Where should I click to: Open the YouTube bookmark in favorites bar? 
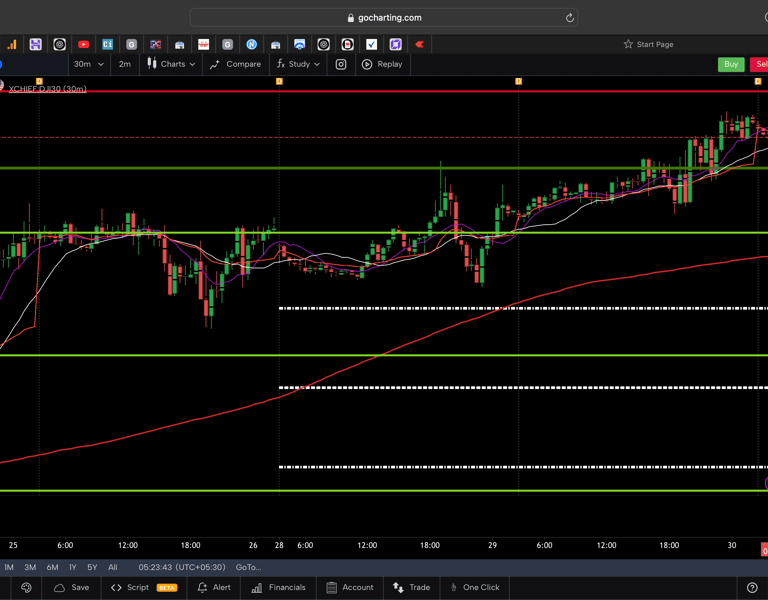click(x=83, y=45)
